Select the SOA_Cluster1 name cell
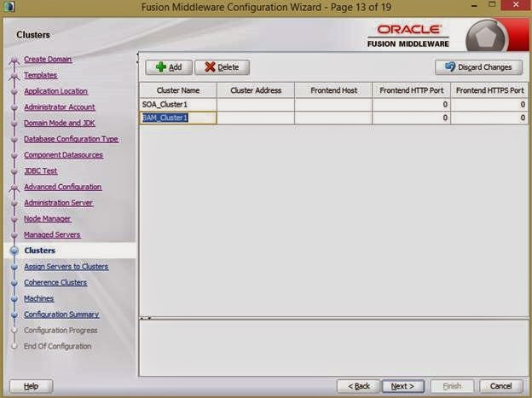 coord(178,105)
